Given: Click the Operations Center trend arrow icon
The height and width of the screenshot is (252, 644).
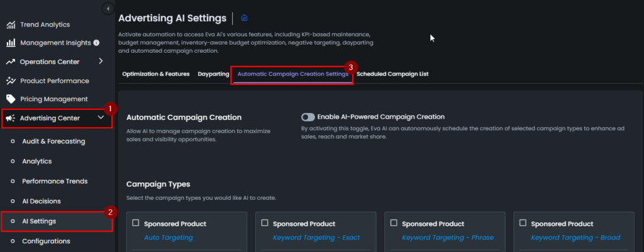Looking at the screenshot, I should (11, 62).
